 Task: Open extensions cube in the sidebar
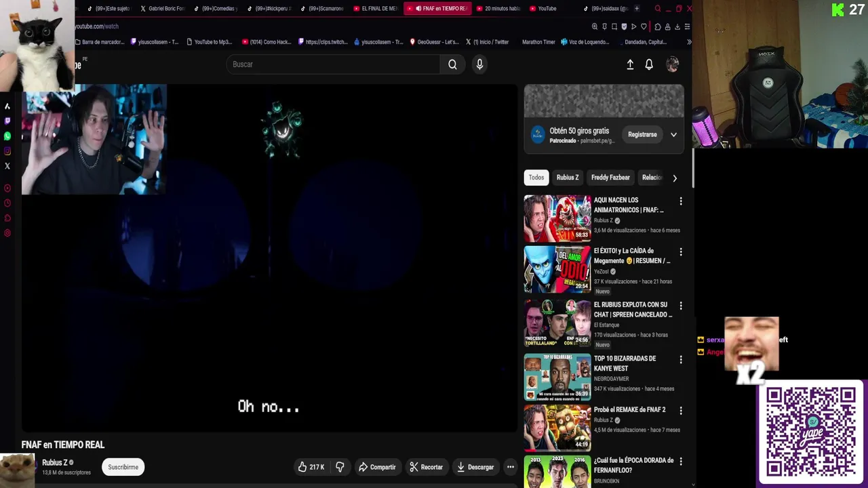click(7, 218)
